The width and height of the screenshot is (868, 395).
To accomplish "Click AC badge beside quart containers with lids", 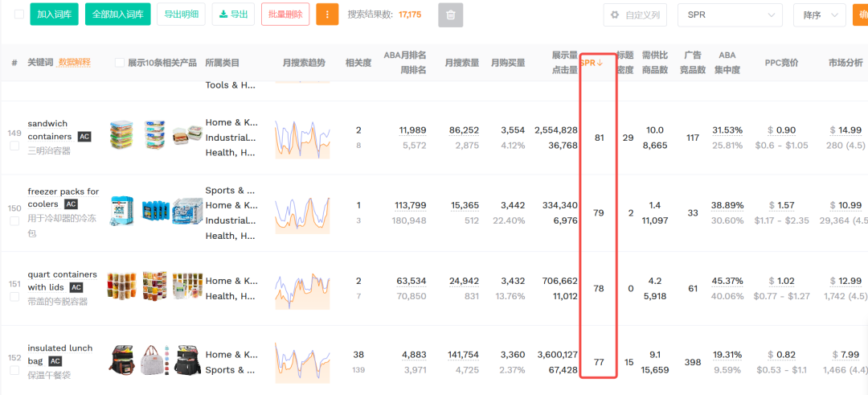I will click(76, 287).
